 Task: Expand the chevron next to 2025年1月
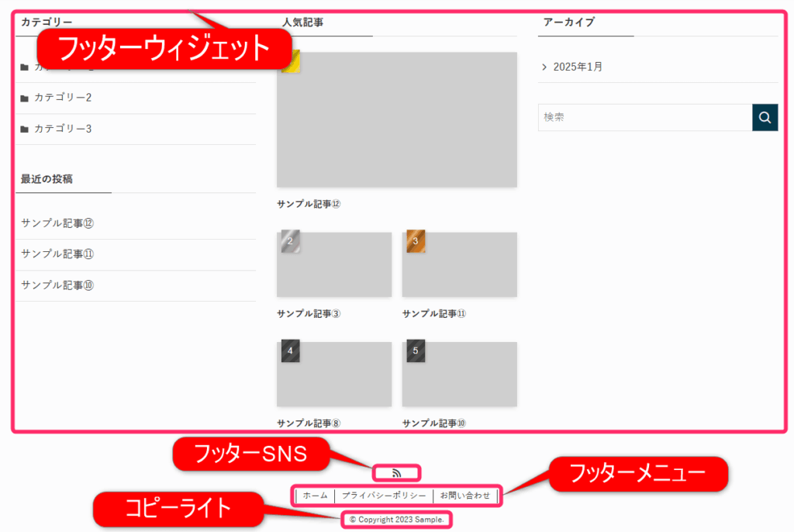[x=544, y=67]
